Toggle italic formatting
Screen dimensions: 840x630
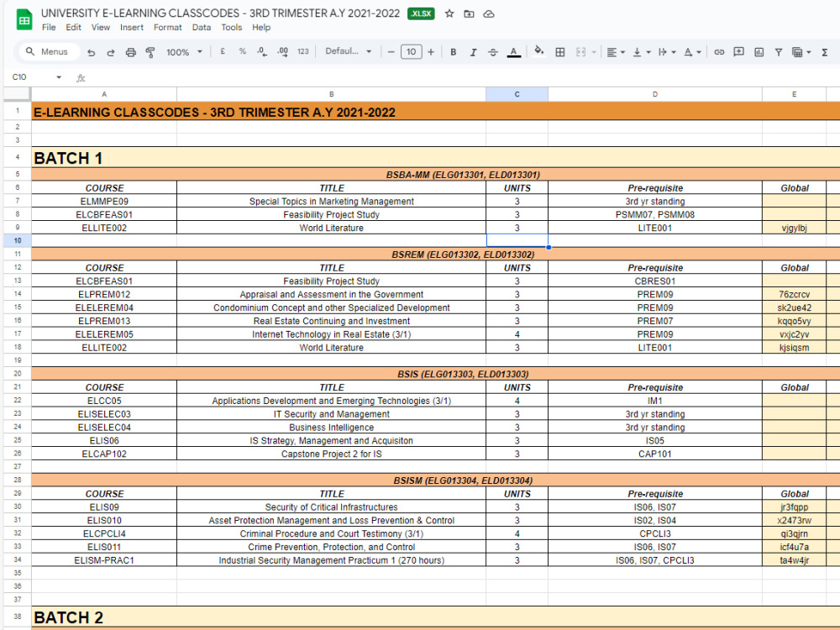(x=473, y=52)
